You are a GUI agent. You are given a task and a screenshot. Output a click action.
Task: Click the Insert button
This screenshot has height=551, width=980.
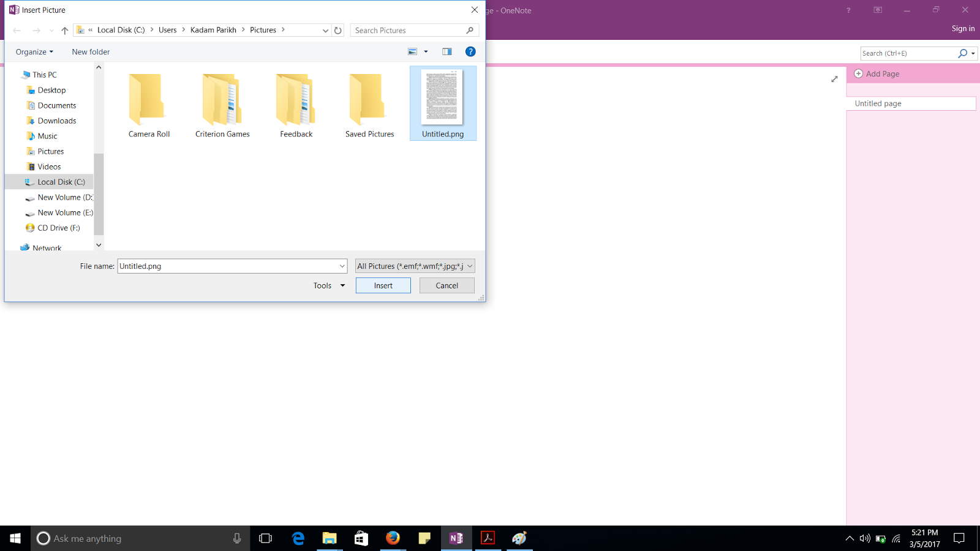[x=383, y=285]
